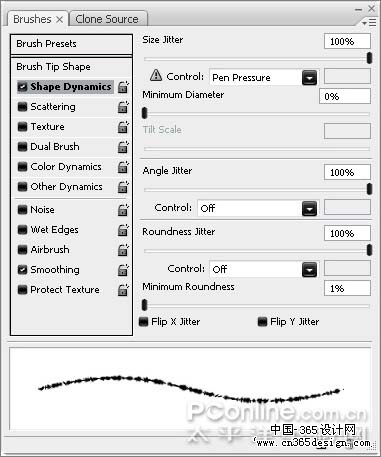The width and height of the screenshot is (381, 457).
Task: Select Brush Tip Shape settings
Action: (x=71, y=67)
